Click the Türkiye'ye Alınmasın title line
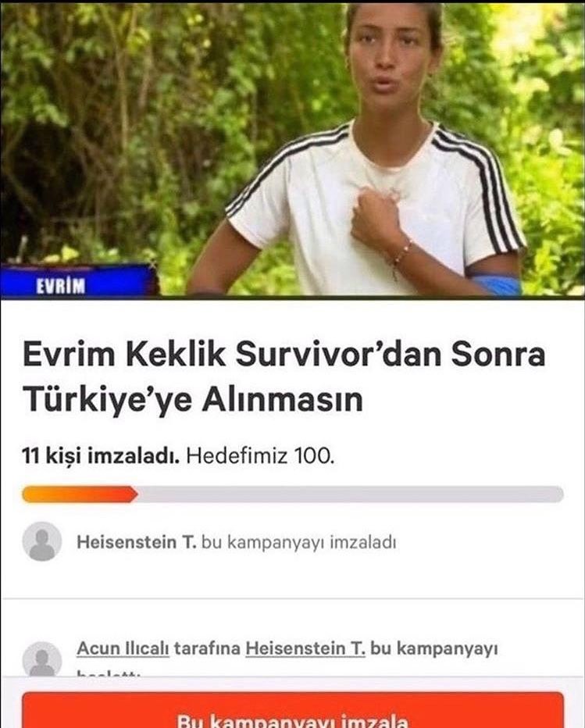 [x=192, y=399]
